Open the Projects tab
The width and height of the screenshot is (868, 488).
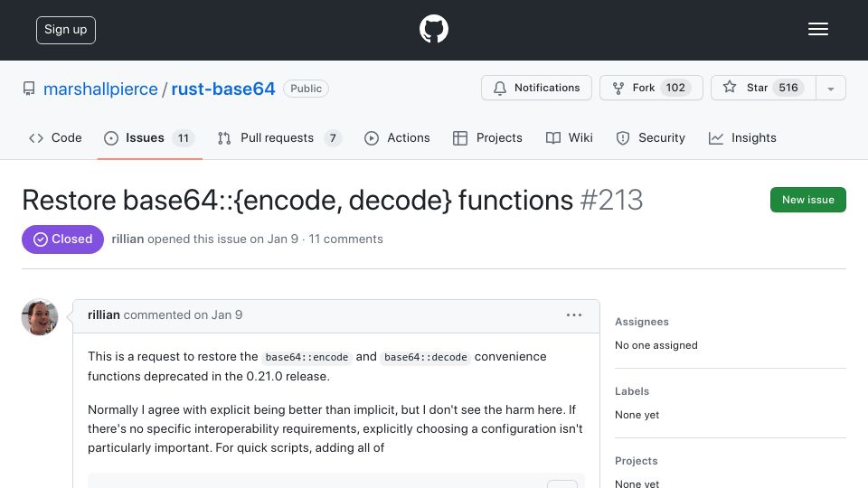[487, 137]
